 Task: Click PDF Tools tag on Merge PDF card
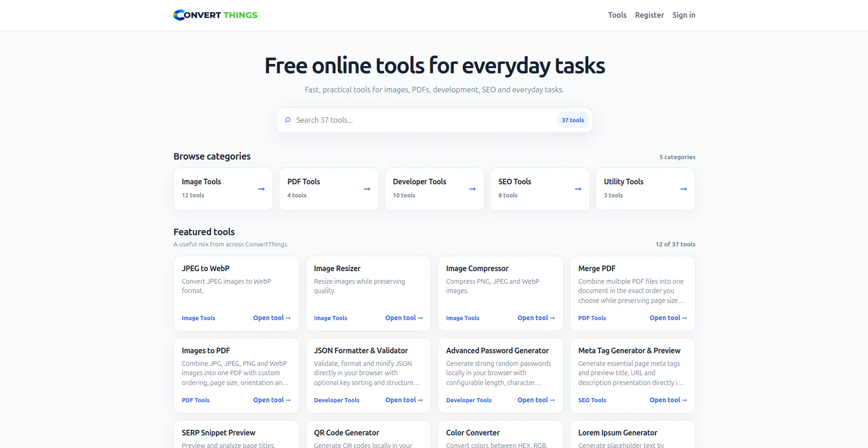(x=592, y=318)
